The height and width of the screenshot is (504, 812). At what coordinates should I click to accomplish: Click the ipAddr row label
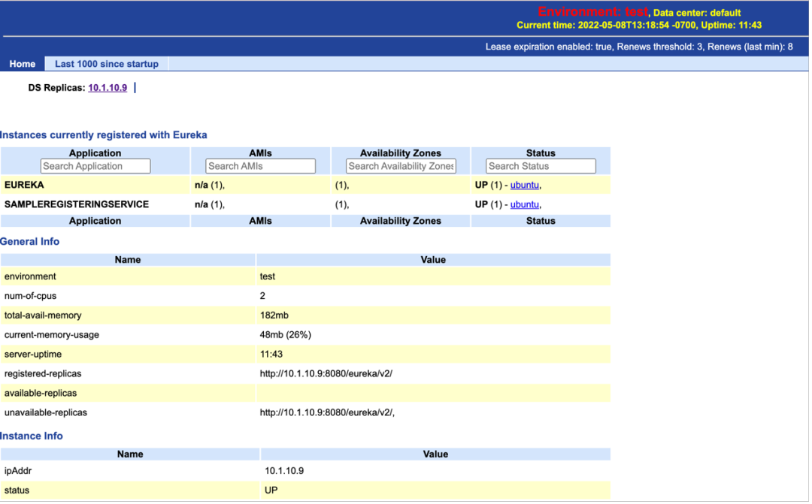click(17, 472)
